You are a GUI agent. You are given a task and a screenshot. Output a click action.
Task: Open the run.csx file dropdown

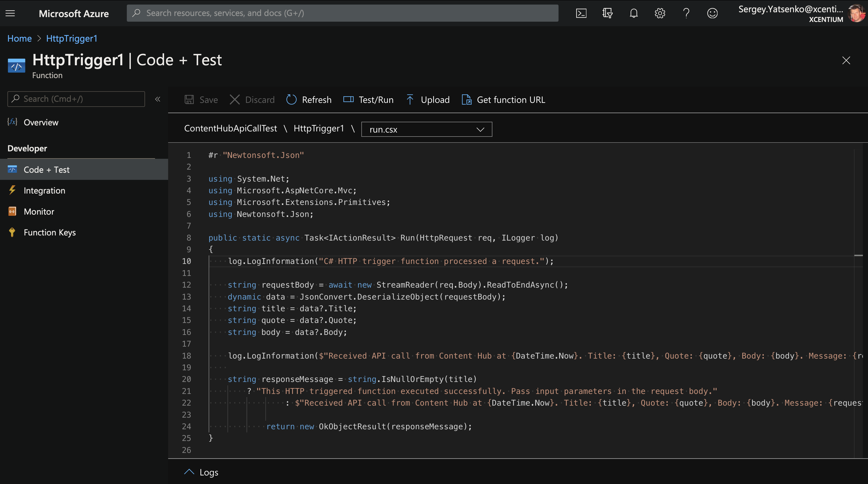tap(427, 129)
